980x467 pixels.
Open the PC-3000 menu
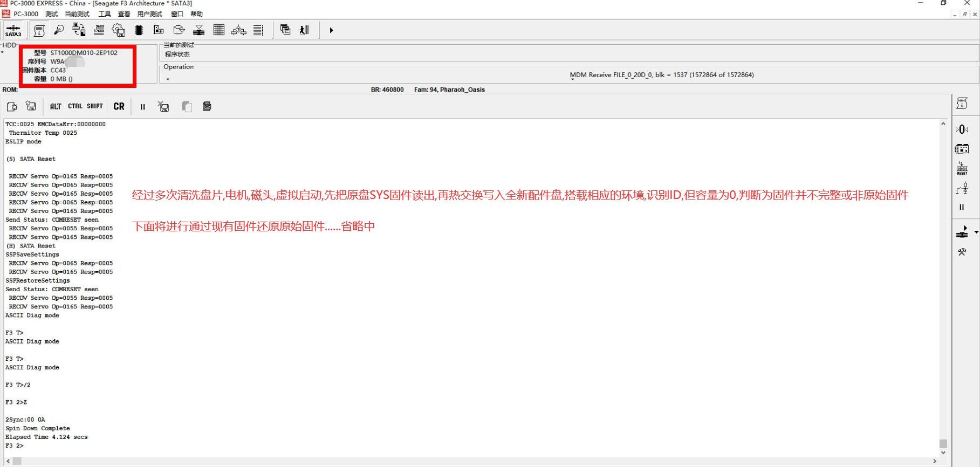click(x=26, y=14)
